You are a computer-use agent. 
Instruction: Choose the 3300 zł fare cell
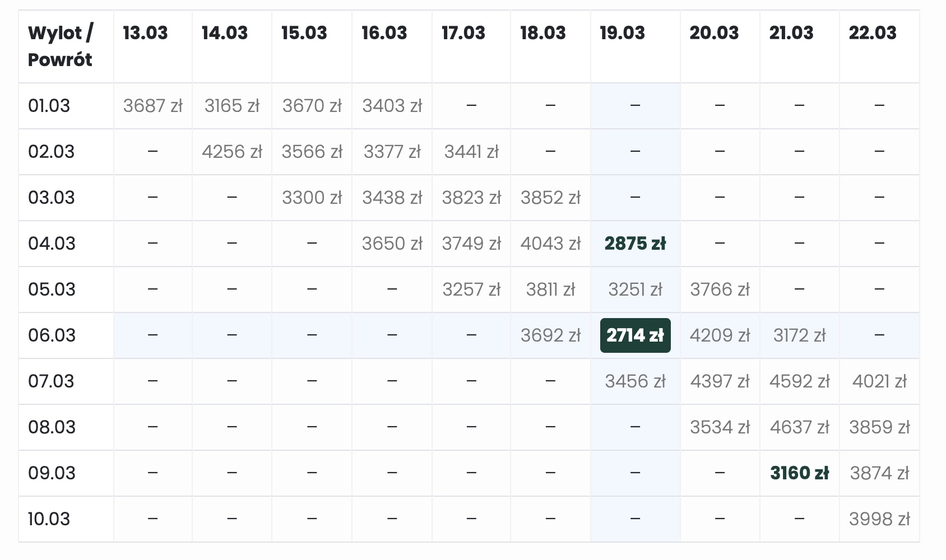312,198
